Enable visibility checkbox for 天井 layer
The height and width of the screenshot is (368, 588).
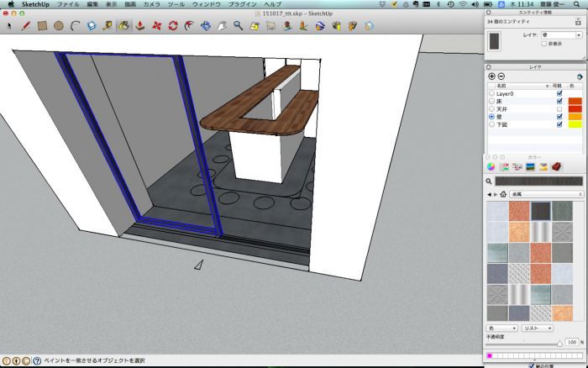559,108
